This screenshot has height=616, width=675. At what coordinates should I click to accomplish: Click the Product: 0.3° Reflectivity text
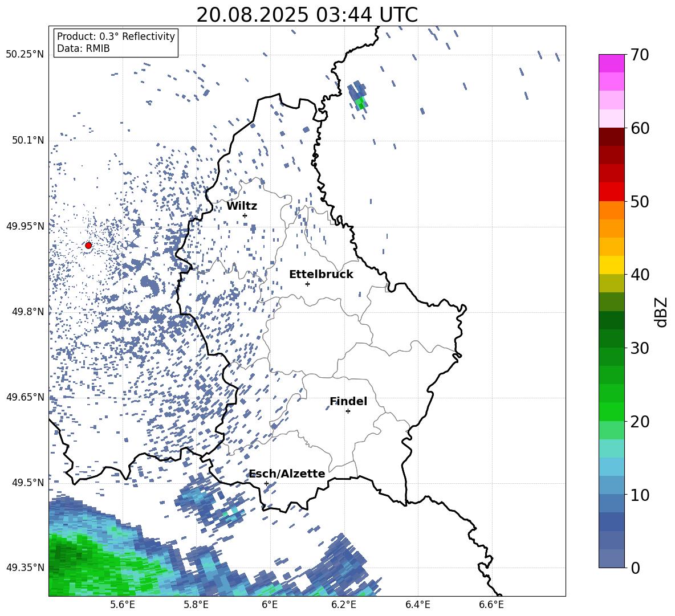click(x=116, y=36)
